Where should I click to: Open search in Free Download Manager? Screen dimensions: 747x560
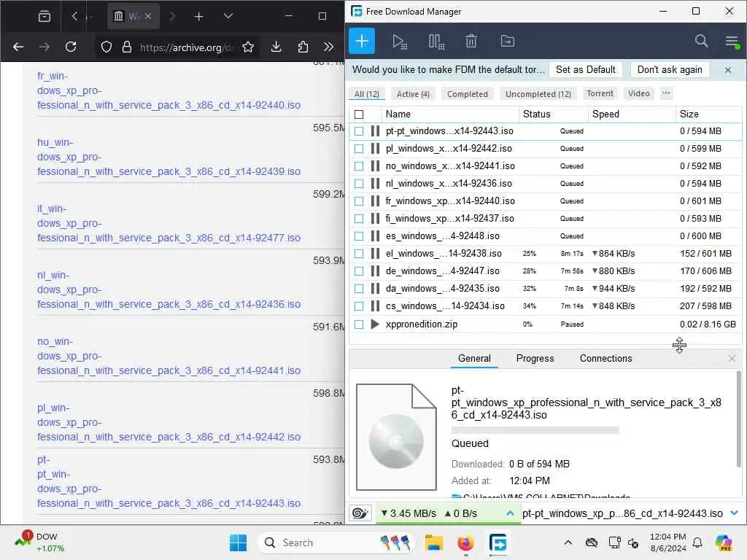pos(701,41)
